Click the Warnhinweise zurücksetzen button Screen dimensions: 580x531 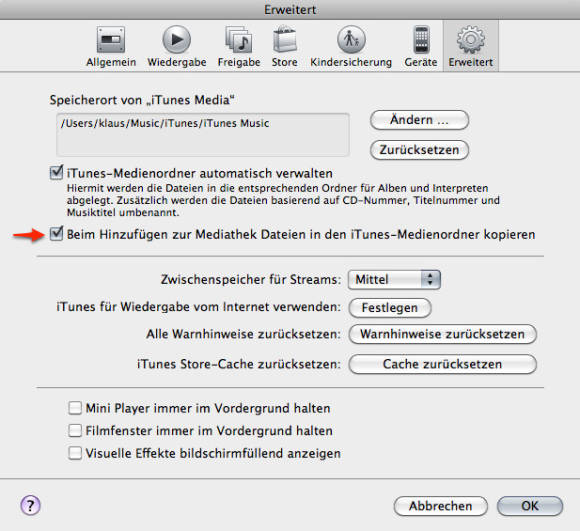(442, 334)
